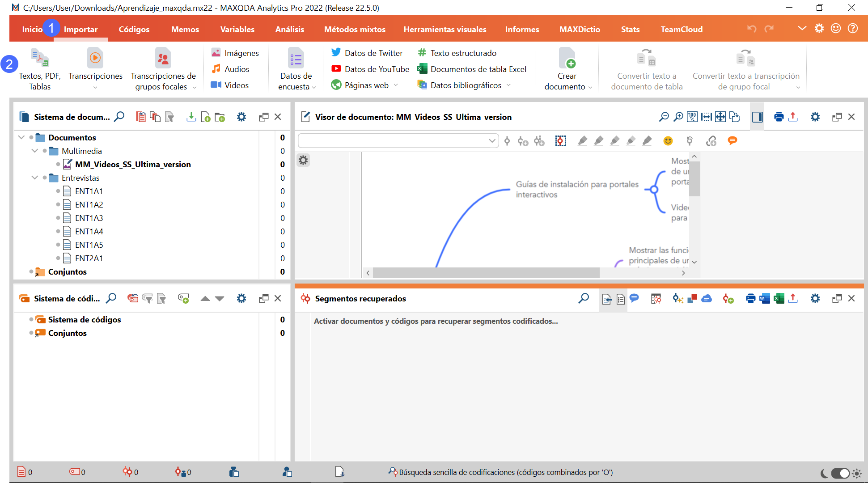Collapse the Documentos tree root
Screen dimensions: 868x483
pyautogui.click(x=21, y=137)
